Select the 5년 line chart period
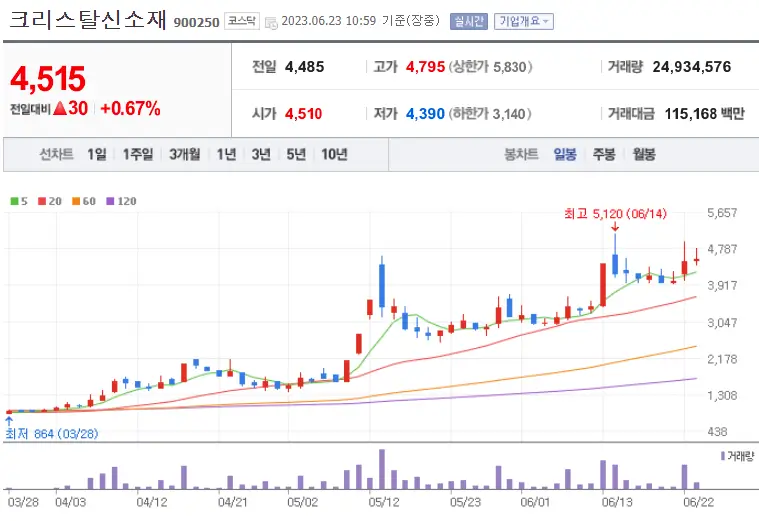 296,154
